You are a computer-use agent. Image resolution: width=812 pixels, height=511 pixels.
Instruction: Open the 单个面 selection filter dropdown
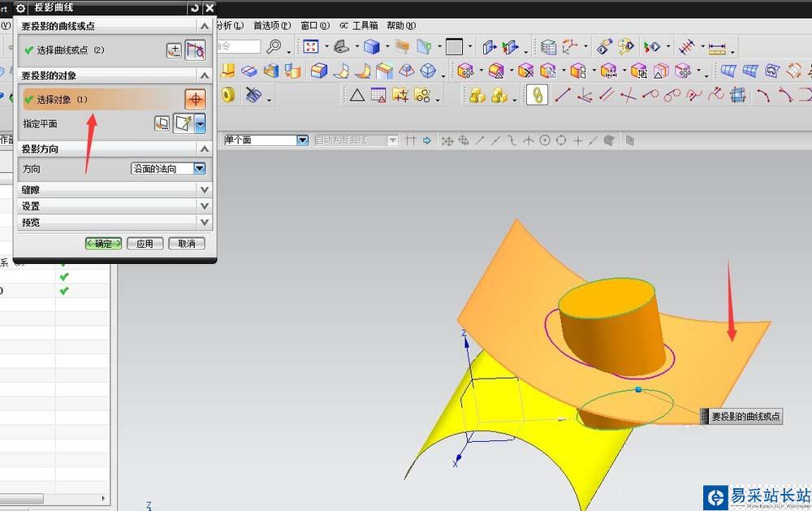(x=302, y=141)
